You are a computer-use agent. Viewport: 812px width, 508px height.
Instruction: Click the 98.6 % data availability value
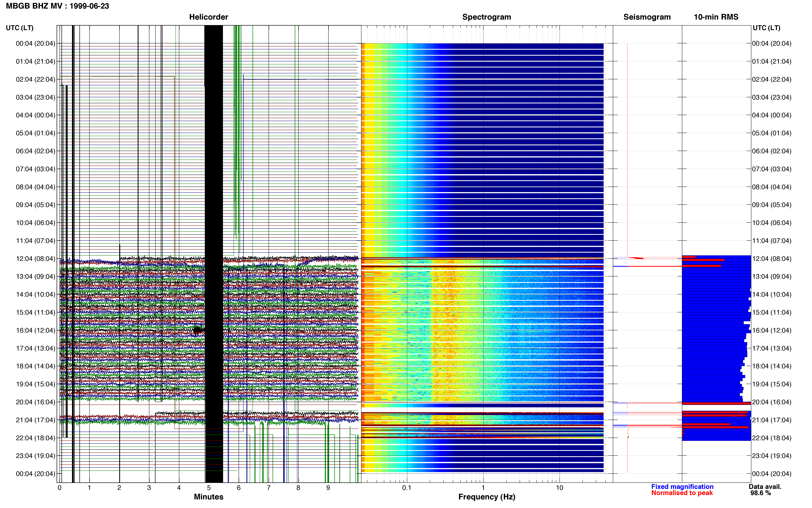[761, 493]
